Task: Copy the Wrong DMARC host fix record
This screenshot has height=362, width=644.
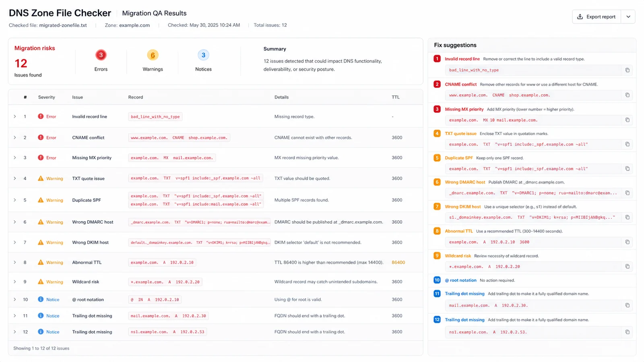Action: click(627, 193)
